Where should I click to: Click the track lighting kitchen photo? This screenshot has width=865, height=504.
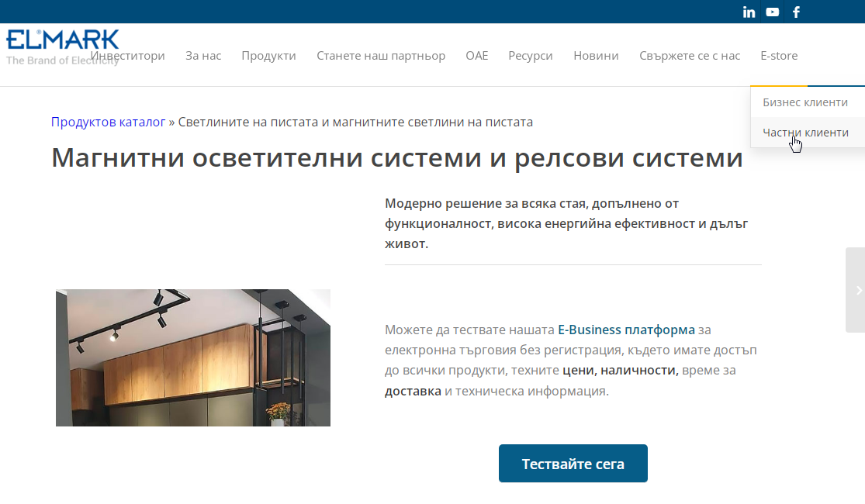pyautogui.click(x=193, y=357)
